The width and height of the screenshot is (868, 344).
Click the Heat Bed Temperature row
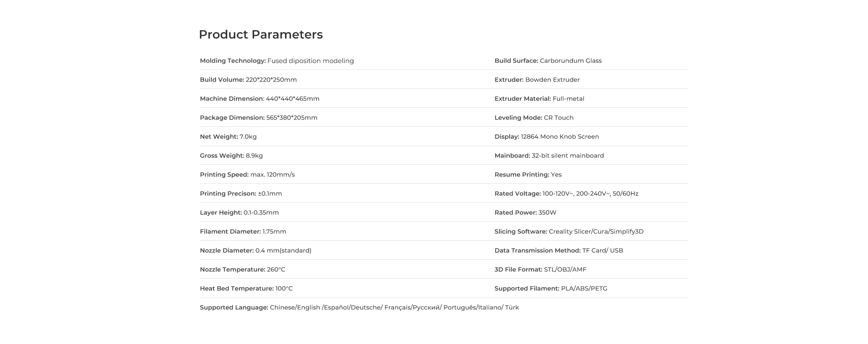pyautogui.click(x=246, y=289)
